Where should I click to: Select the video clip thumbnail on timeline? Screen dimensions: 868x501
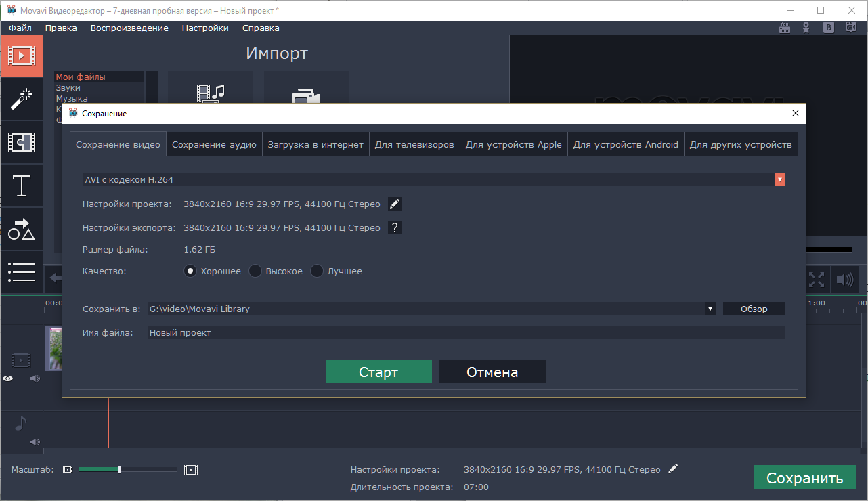click(x=54, y=349)
